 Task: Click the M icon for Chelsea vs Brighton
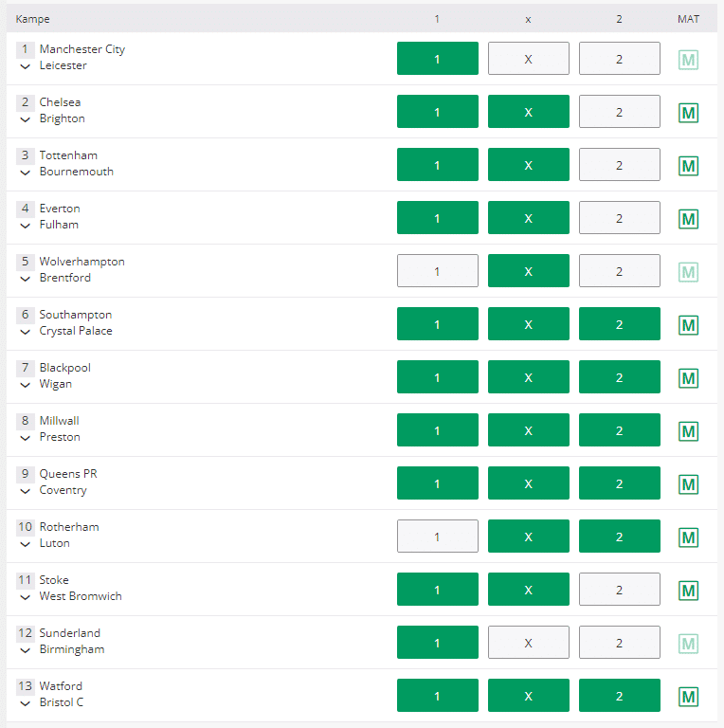point(689,113)
